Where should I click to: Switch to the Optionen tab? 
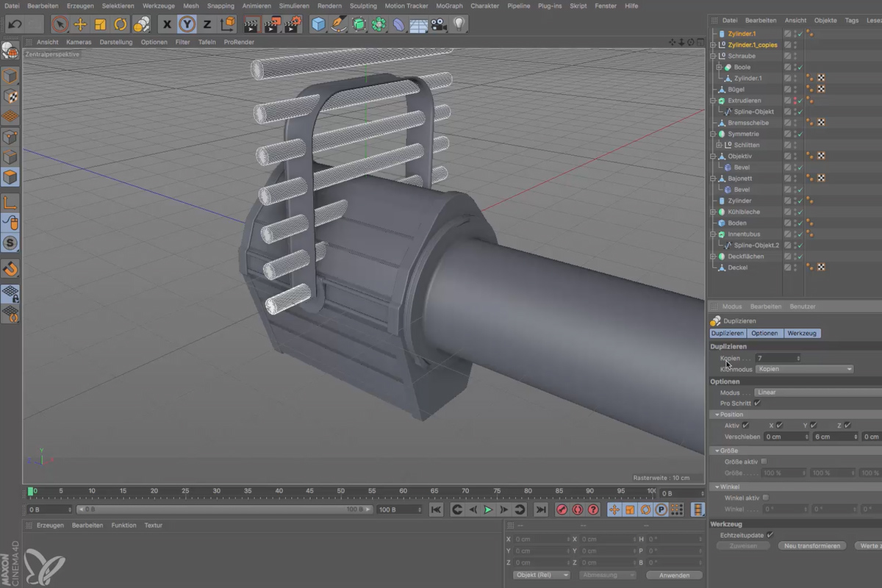pyautogui.click(x=764, y=333)
